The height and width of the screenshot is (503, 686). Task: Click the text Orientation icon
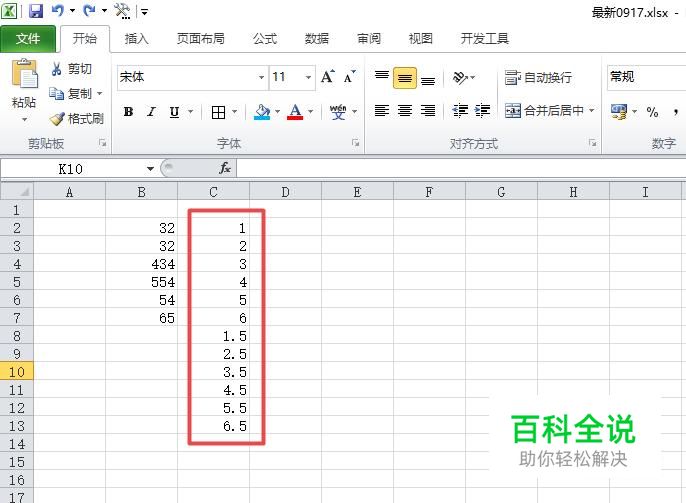(x=460, y=78)
